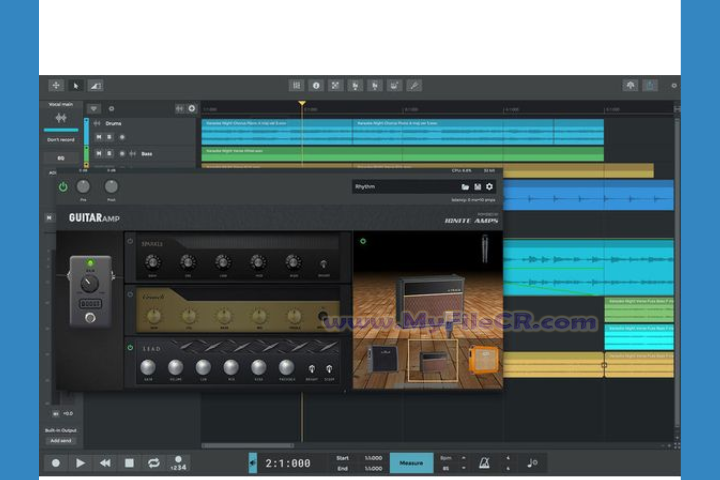Open preset folder icon in Guitar Amp

click(x=465, y=187)
